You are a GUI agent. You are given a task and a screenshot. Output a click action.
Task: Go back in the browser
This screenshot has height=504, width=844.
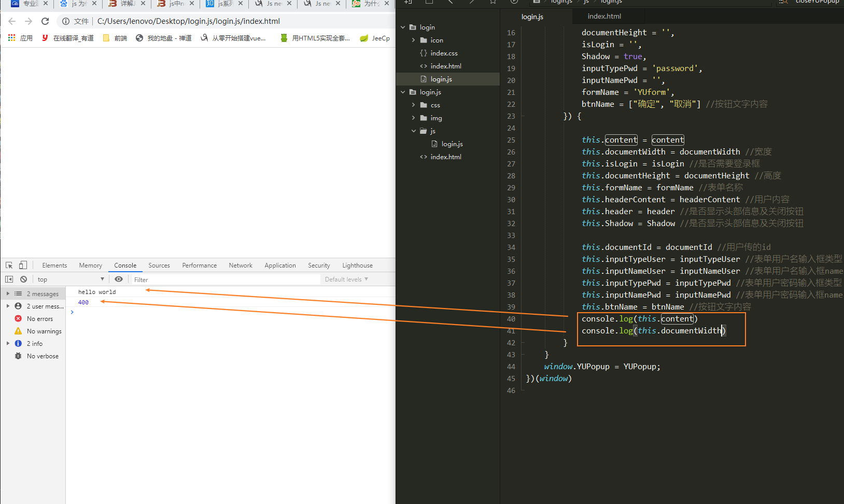coord(12,21)
